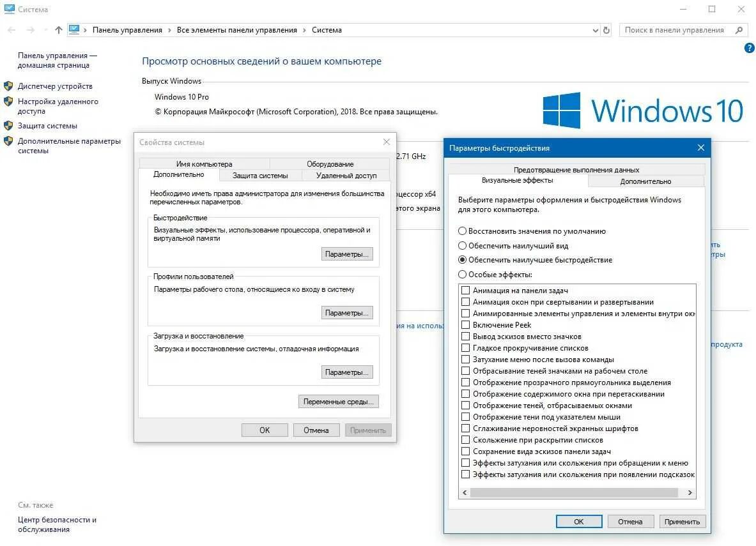Switch to Визуальные эффекты tab
Image resolution: width=756 pixels, height=546 pixels.
[518, 180]
